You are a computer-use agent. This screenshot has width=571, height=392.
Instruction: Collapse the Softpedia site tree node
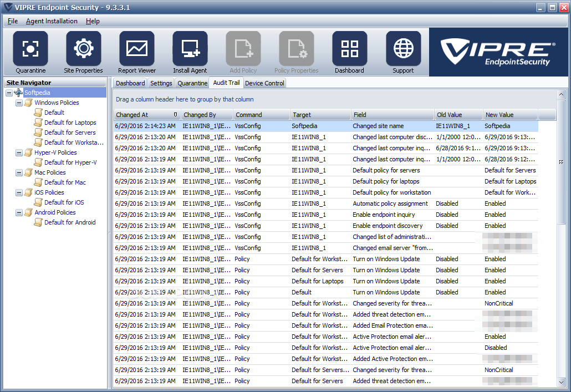(x=9, y=93)
